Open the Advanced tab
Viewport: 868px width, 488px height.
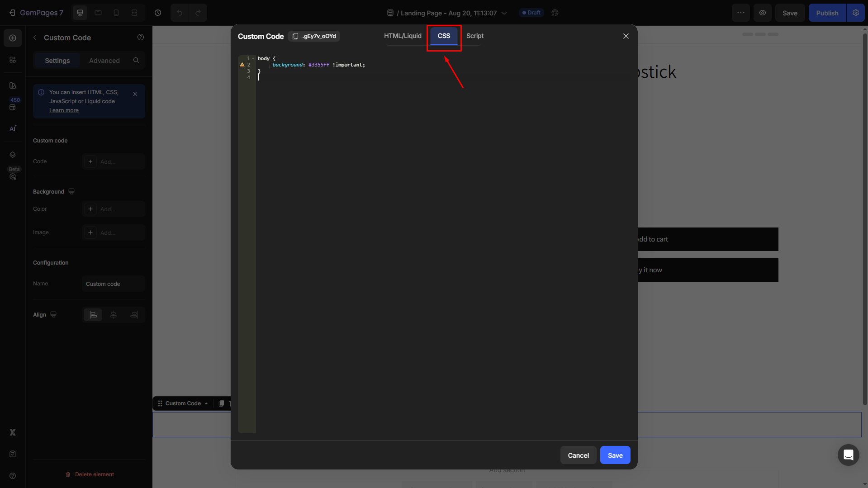pyautogui.click(x=104, y=61)
